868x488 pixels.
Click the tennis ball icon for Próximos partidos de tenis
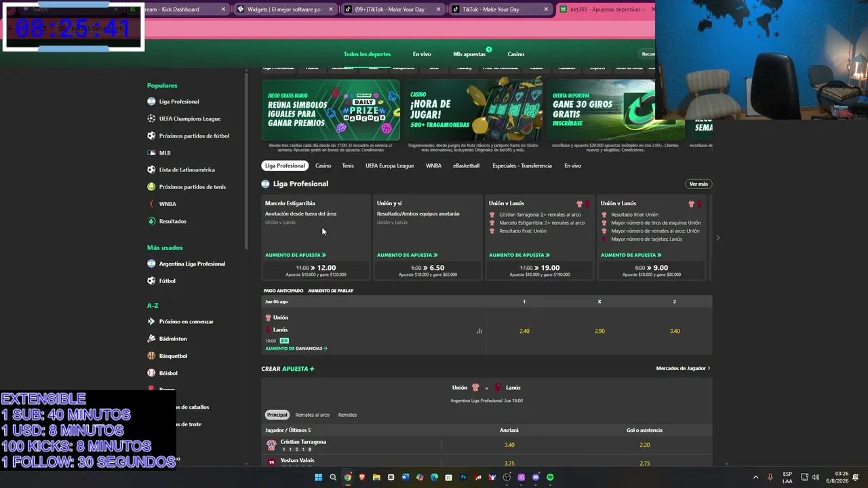point(151,187)
